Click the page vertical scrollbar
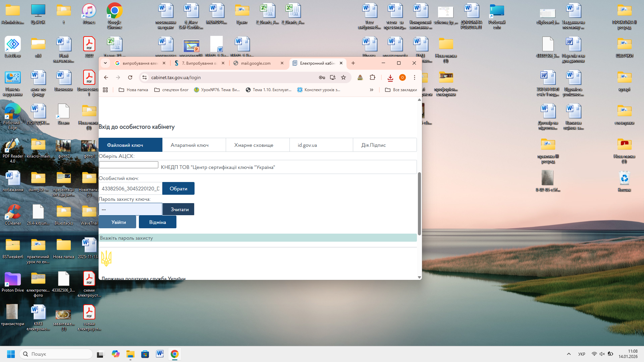The image size is (644, 362). click(x=419, y=203)
